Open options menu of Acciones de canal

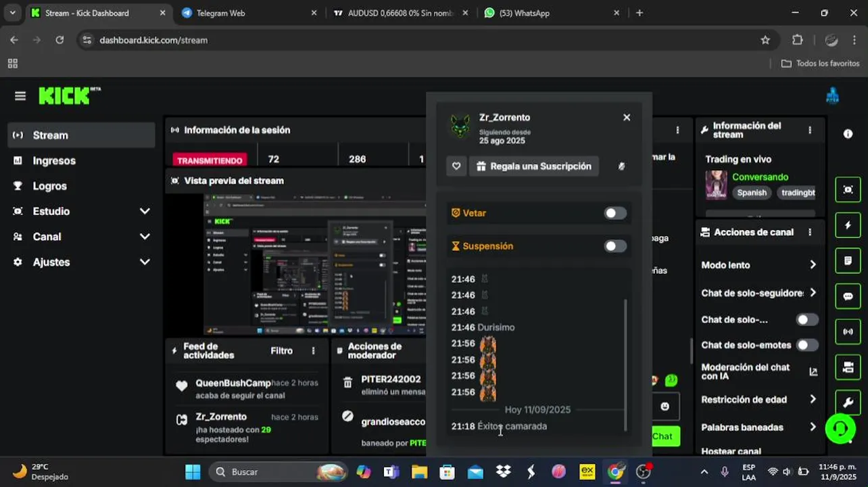click(810, 232)
